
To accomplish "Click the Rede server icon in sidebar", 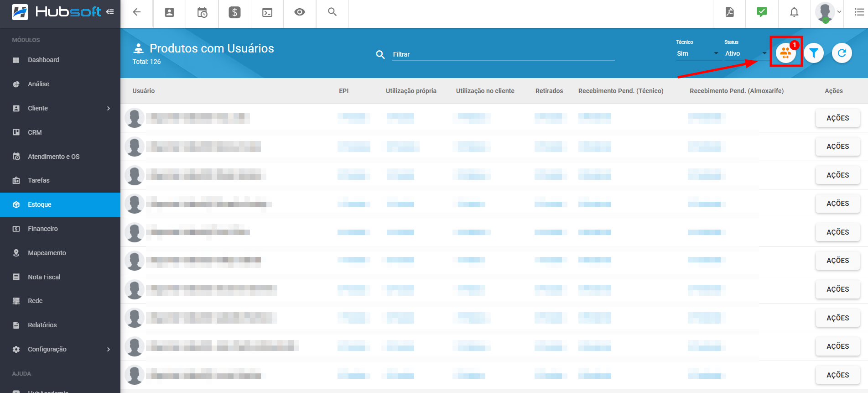I will (16, 301).
